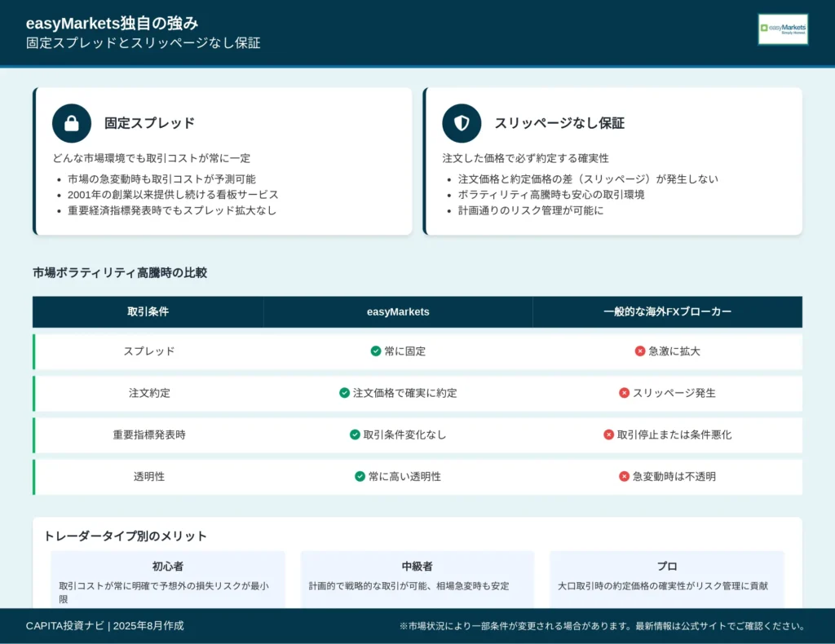The image size is (835, 644).
Task: Click the 取引条件 column header
Action: pos(148,312)
